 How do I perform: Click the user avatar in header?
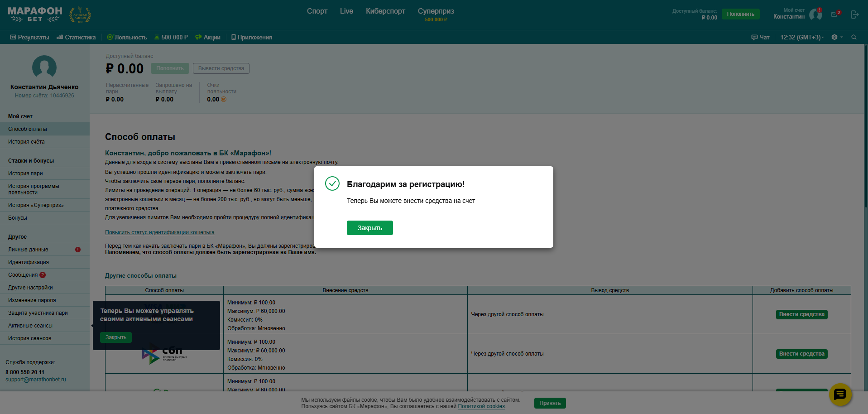click(x=815, y=14)
